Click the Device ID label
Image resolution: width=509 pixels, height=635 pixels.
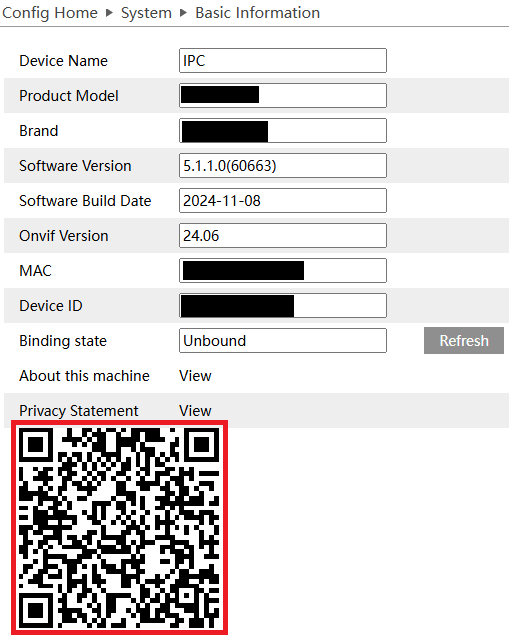pyautogui.click(x=51, y=306)
